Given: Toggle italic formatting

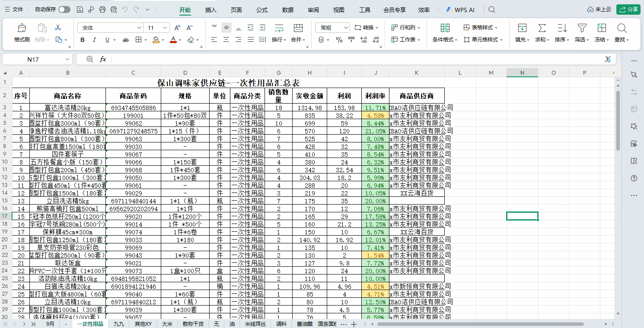Looking at the screenshot, I should [x=95, y=40].
